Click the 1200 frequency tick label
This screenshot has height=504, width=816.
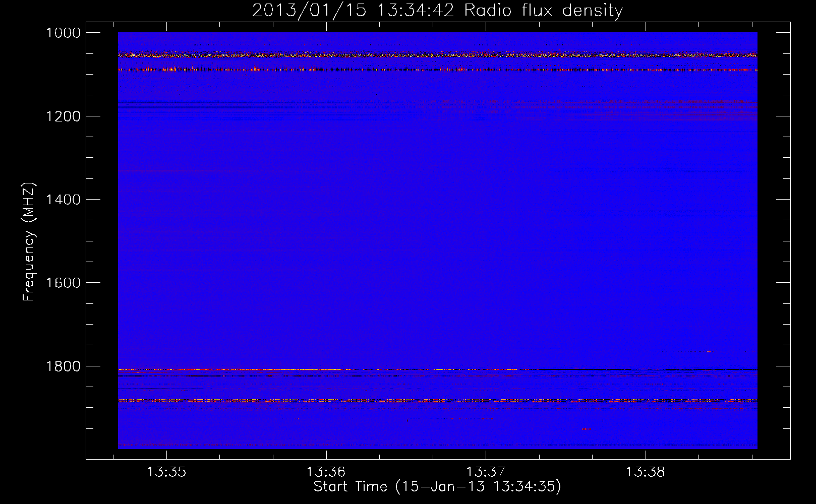63,116
